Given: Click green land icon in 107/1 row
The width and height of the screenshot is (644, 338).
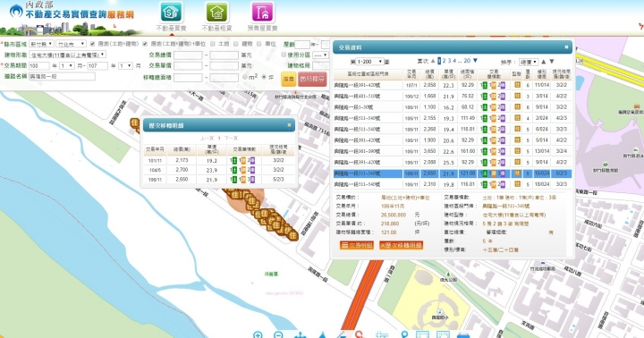Looking at the screenshot, I should pos(485,85).
